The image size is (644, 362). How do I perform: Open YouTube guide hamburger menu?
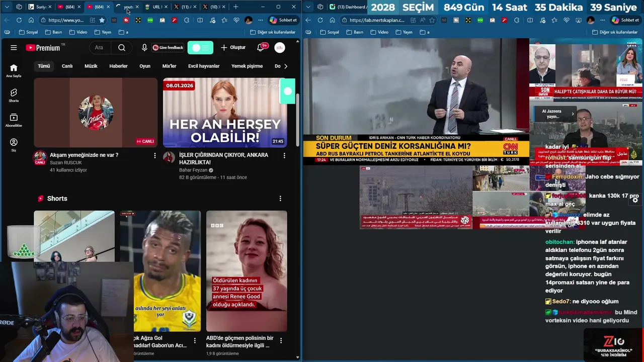[14, 48]
